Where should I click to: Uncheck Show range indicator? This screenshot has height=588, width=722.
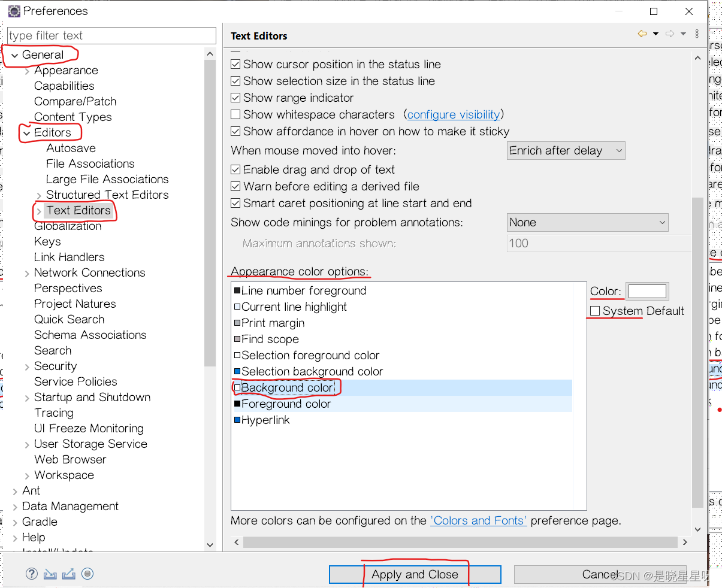[x=236, y=98]
